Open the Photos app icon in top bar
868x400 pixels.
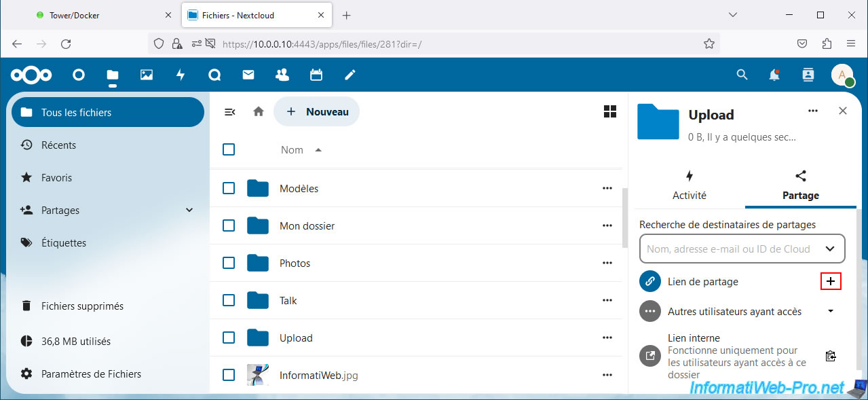pyautogui.click(x=147, y=75)
